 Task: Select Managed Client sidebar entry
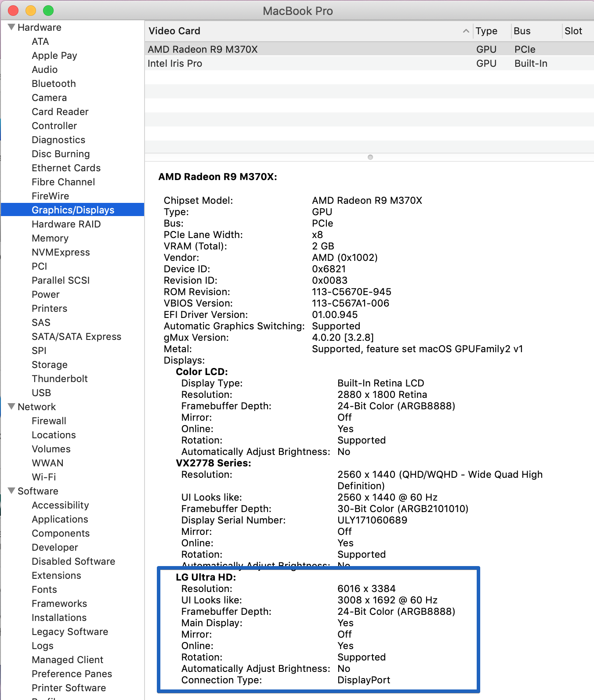68,660
